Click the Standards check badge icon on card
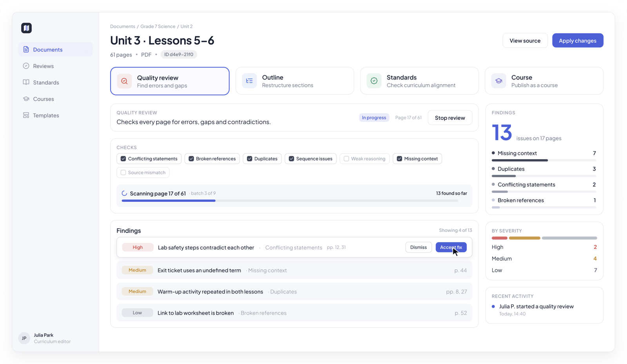 click(x=374, y=81)
